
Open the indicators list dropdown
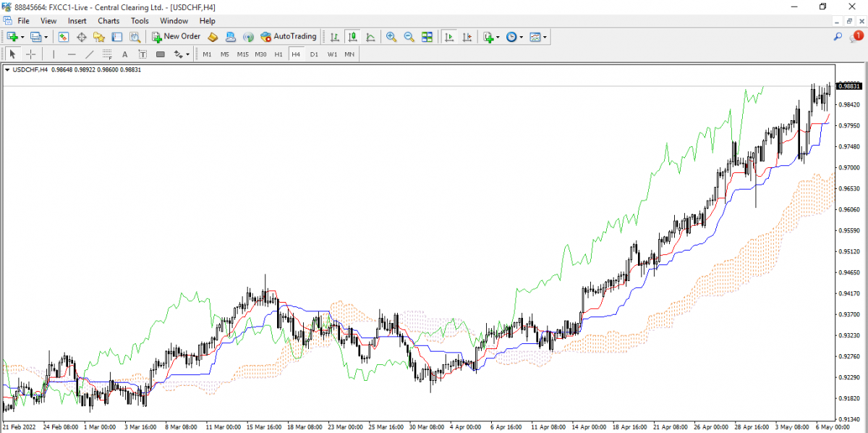(x=498, y=37)
